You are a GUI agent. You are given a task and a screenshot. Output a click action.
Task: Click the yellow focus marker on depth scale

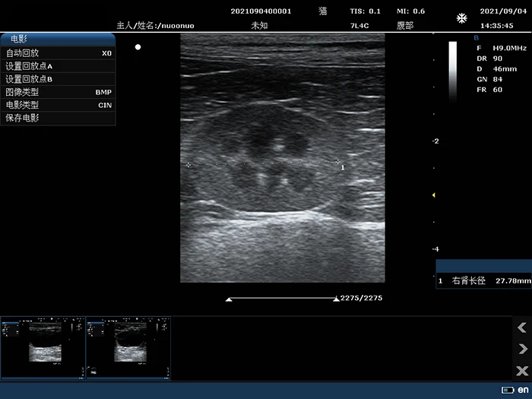pos(433,195)
